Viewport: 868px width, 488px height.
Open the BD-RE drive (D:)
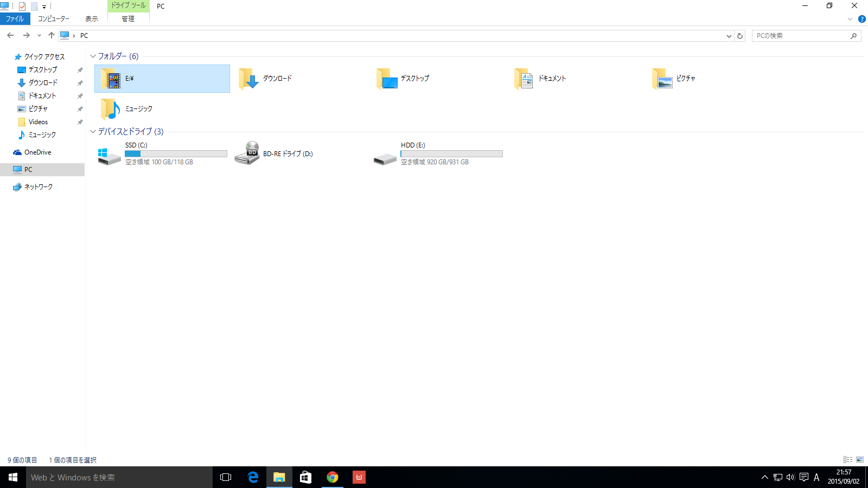247,153
